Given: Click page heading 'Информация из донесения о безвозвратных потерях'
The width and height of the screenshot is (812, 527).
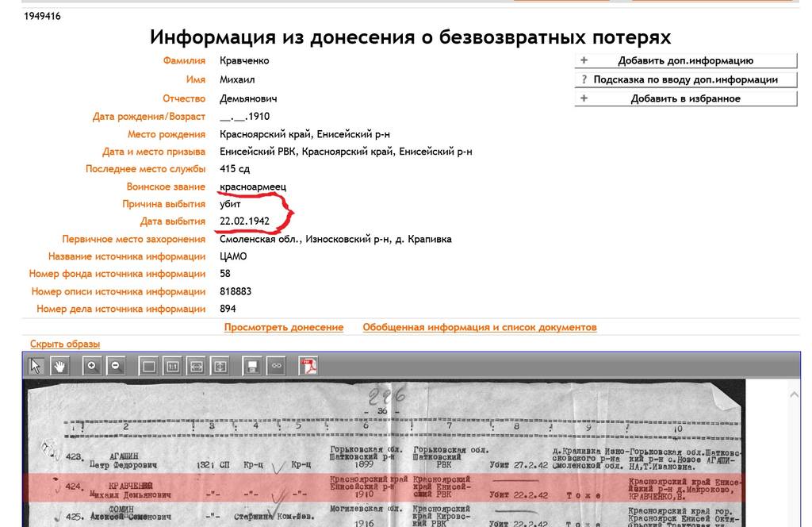Looking at the screenshot, I should click(410, 37).
